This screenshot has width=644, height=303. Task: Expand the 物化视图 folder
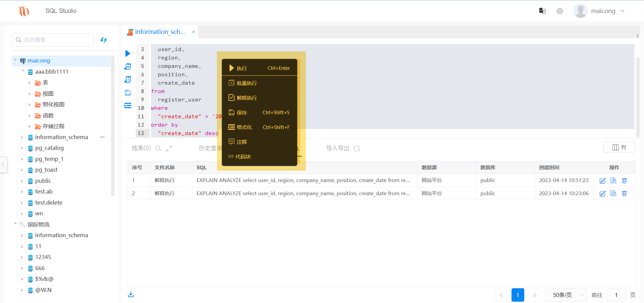(30, 104)
